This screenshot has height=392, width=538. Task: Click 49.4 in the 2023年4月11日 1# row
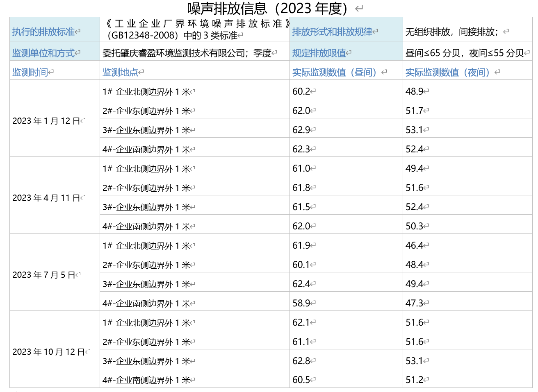click(415, 168)
